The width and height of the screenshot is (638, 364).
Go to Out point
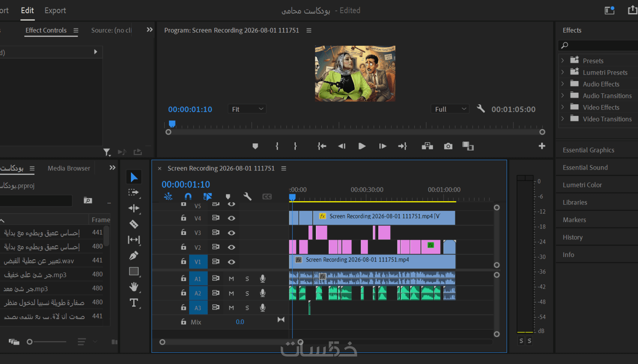402,146
